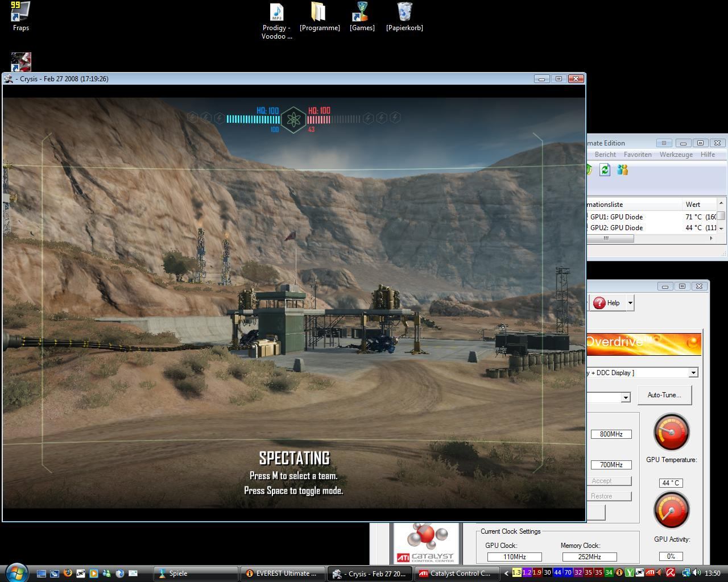Select the GPU1: GPU Diode row
The height and width of the screenshot is (582, 728).
point(651,217)
